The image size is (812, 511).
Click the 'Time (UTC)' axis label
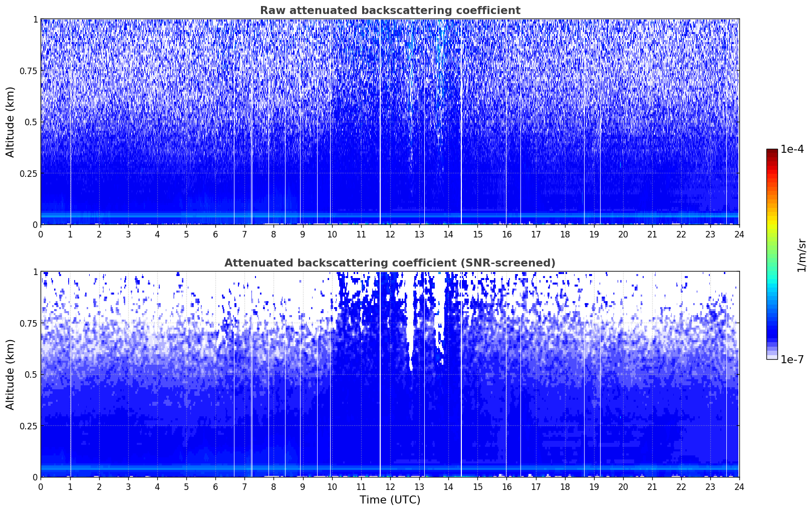click(x=390, y=500)
